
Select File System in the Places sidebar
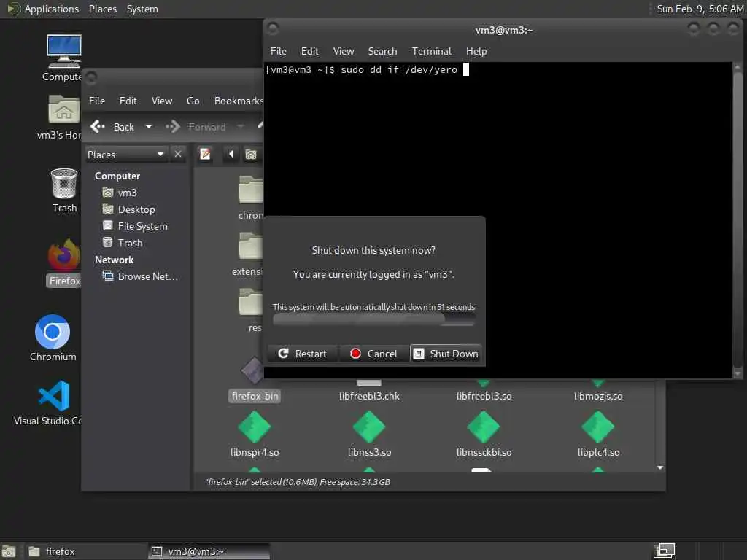pos(142,226)
